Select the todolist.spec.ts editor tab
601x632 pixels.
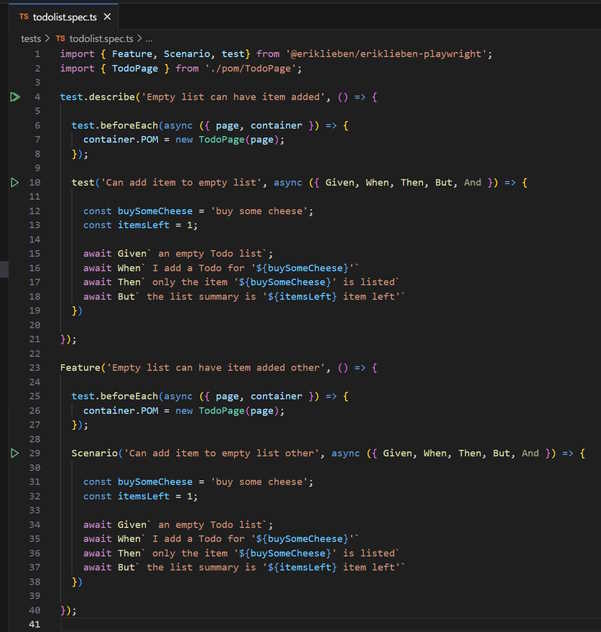click(64, 17)
